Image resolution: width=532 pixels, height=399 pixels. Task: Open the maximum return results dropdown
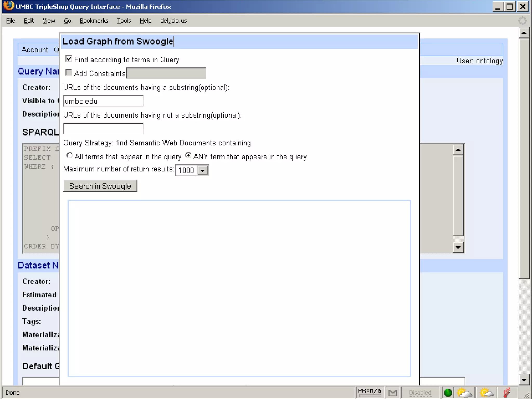coord(203,170)
